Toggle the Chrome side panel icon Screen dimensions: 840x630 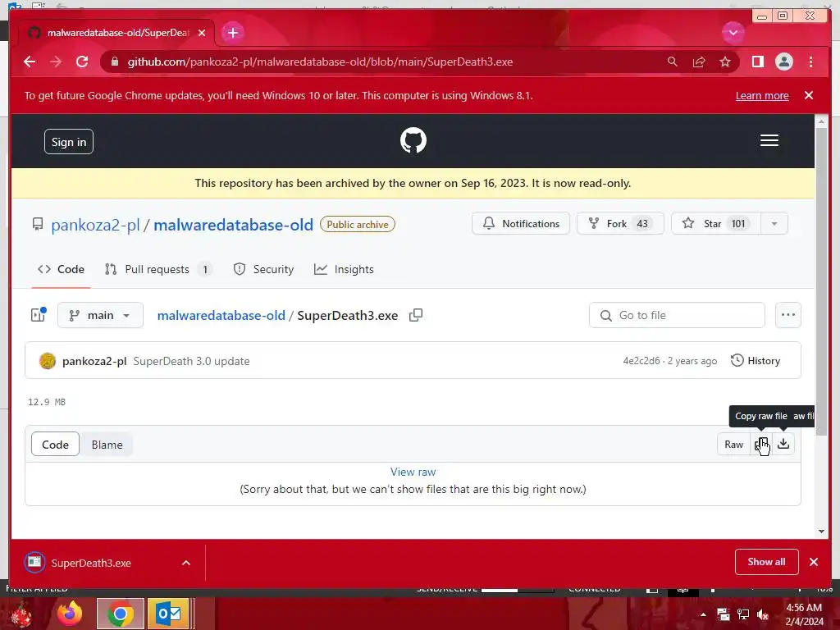coord(757,62)
